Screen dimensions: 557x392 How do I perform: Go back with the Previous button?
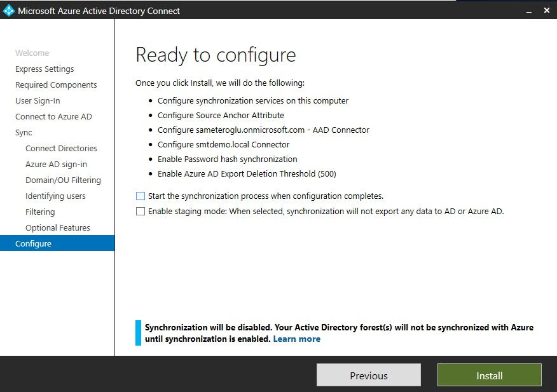coord(368,375)
